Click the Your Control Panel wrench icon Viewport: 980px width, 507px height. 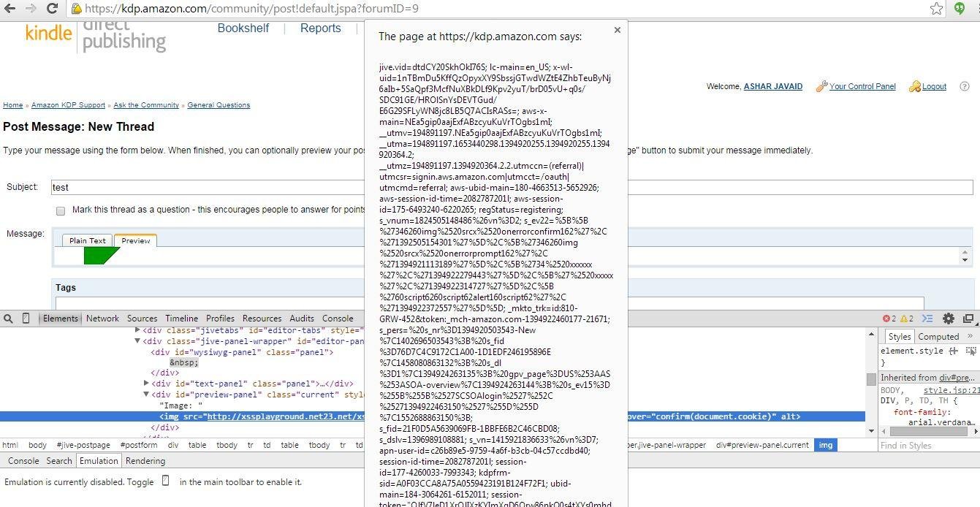pos(821,86)
